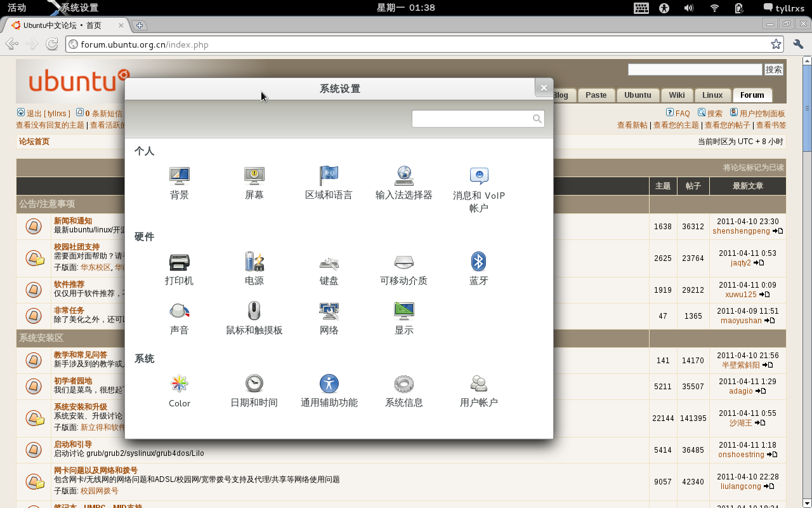
Task: Click the 查看书签 view bookmarks link
Action: [771, 125]
